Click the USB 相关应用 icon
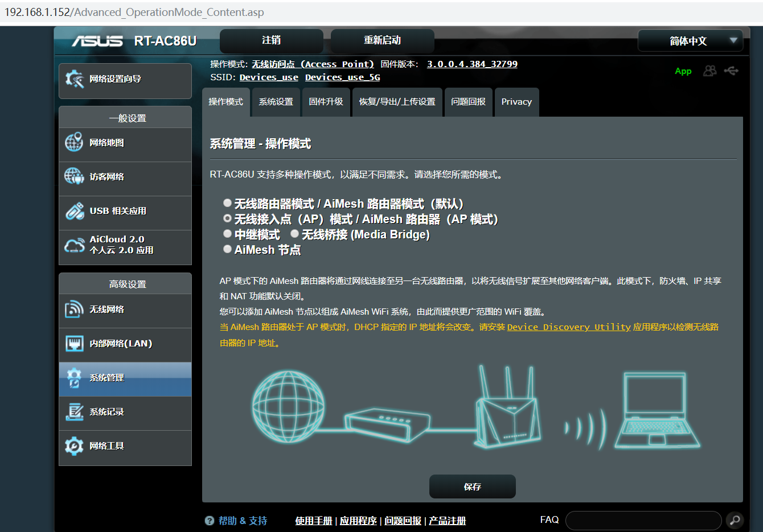 tap(74, 211)
